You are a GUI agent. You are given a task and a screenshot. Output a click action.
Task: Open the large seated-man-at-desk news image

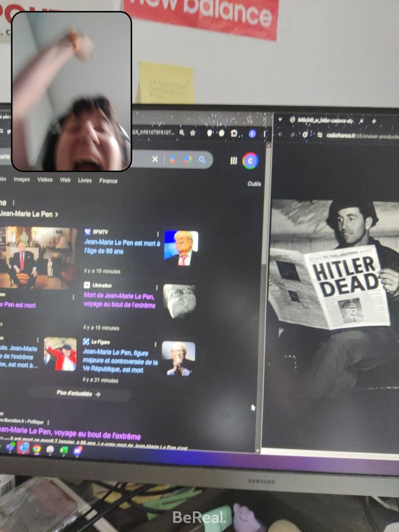click(39, 258)
